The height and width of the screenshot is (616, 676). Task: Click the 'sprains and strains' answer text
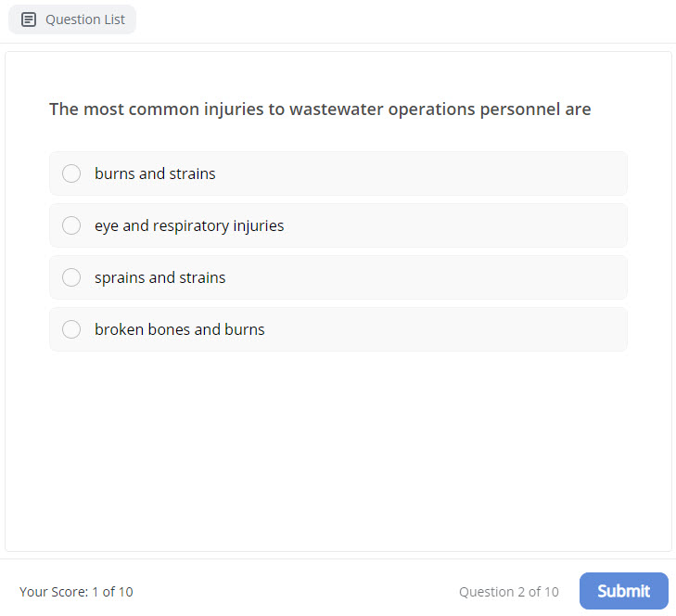[159, 277]
